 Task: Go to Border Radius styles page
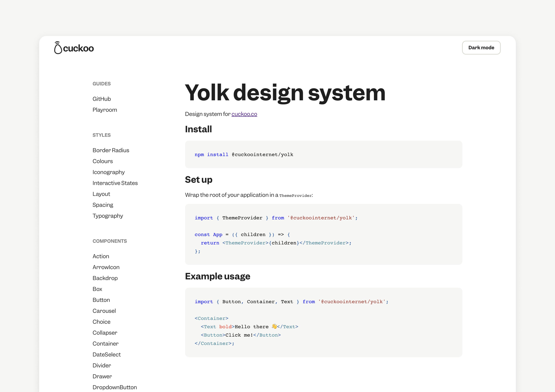point(111,150)
